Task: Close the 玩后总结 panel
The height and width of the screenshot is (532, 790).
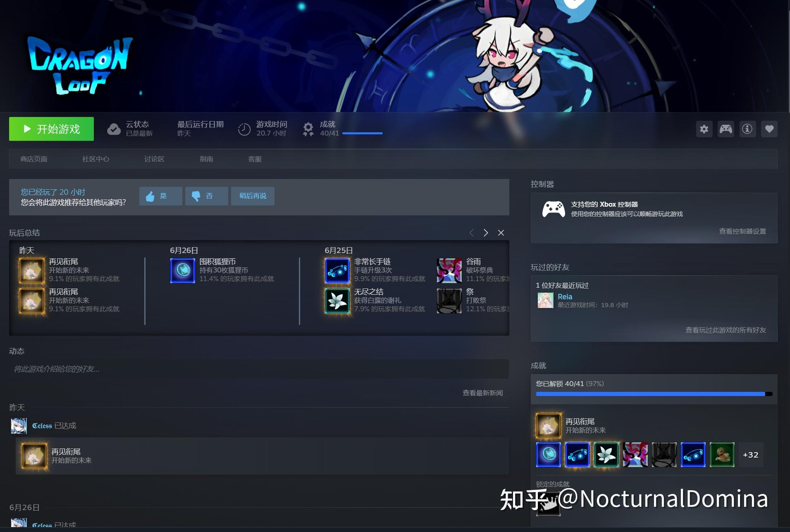Action: point(501,233)
